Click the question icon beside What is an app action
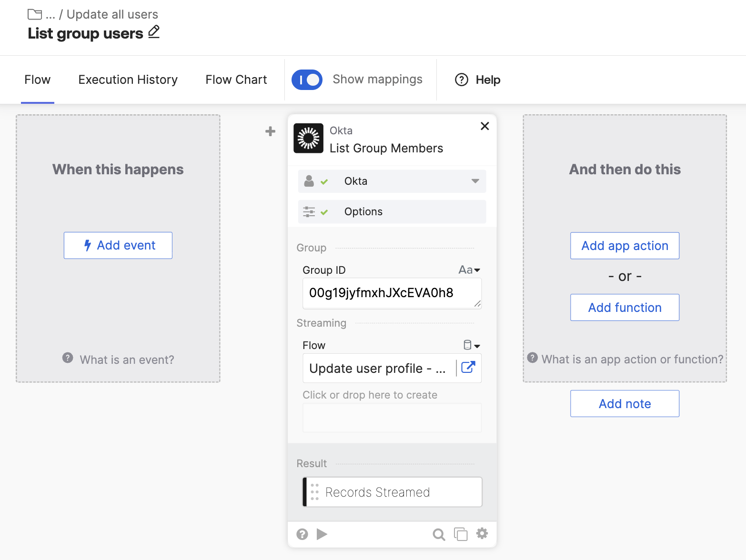This screenshot has width=746, height=560. [x=533, y=358]
